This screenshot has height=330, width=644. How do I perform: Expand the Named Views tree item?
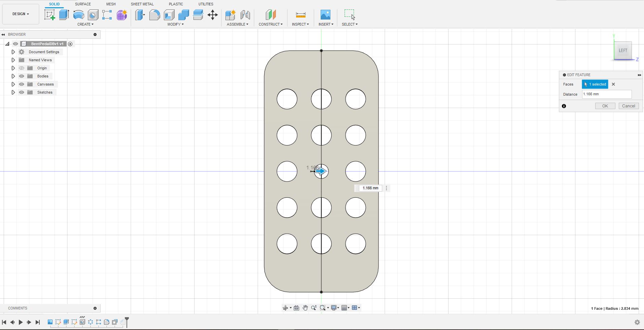13,60
